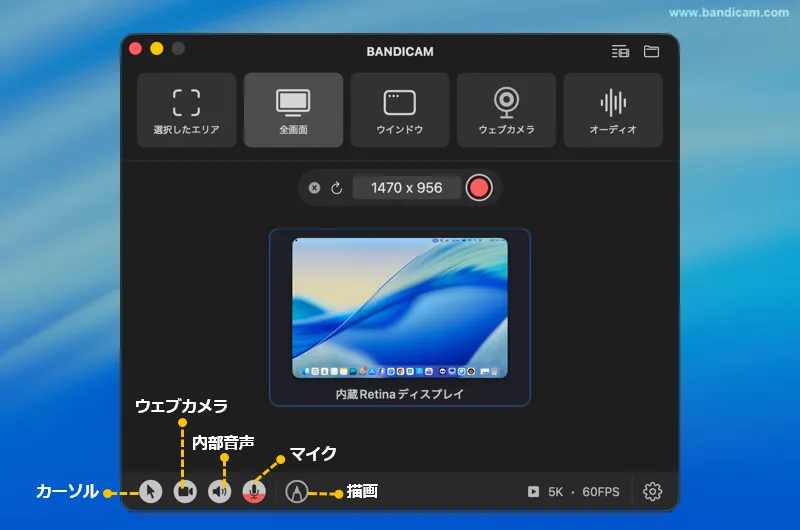
Task: Toggle the webcam overlay icon
Action: click(x=185, y=492)
